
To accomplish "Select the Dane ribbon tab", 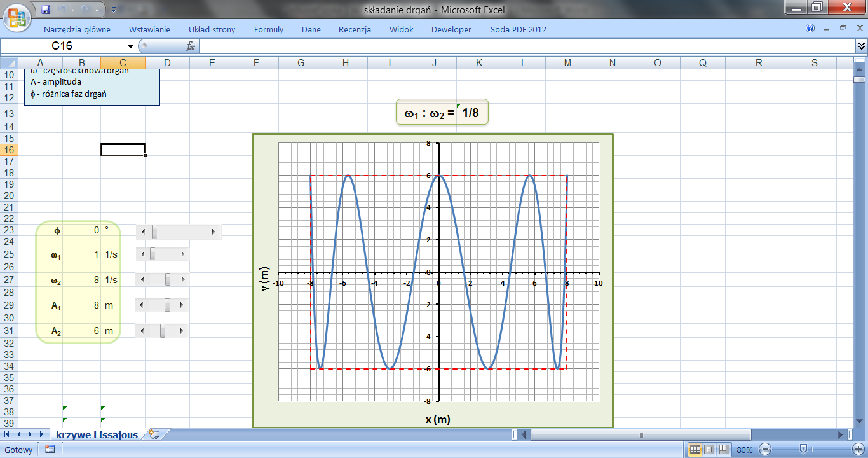I will (311, 29).
